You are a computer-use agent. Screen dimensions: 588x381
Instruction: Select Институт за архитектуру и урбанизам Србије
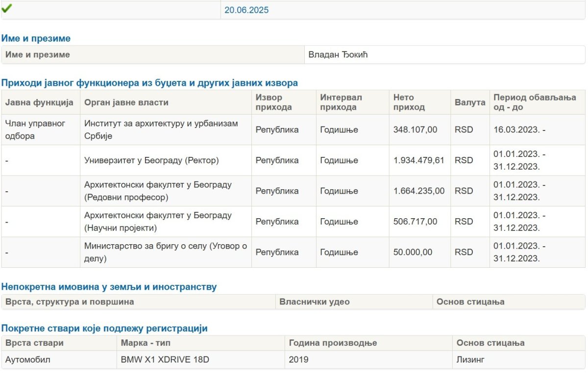pyautogui.click(x=161, y=129)
